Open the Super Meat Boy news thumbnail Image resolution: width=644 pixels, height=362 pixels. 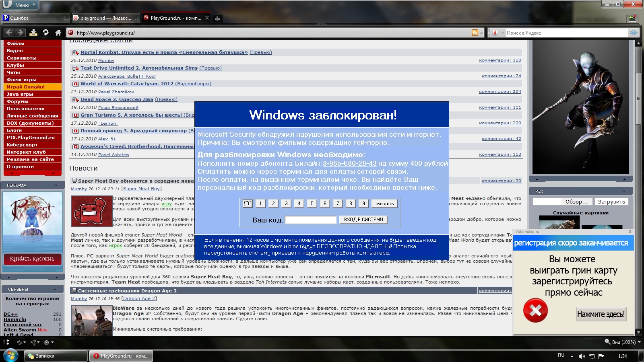pos(91,211)
